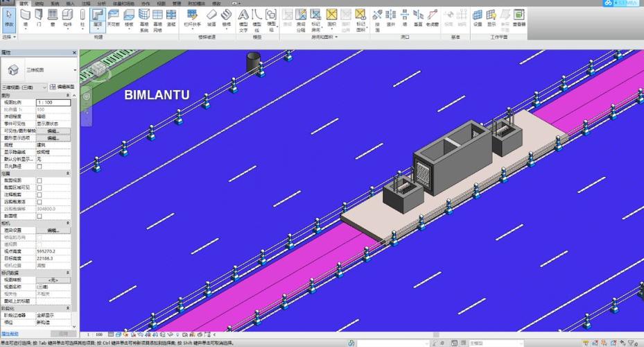Toggle the Crop Region Visible (裁剪区域可见) checkbox

tap(40, 188)
